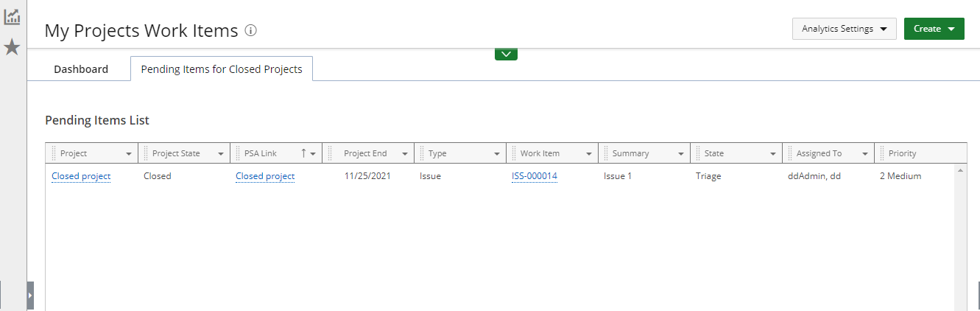Click the favorites star icon

pyautogui.click(x=12, y=48)
